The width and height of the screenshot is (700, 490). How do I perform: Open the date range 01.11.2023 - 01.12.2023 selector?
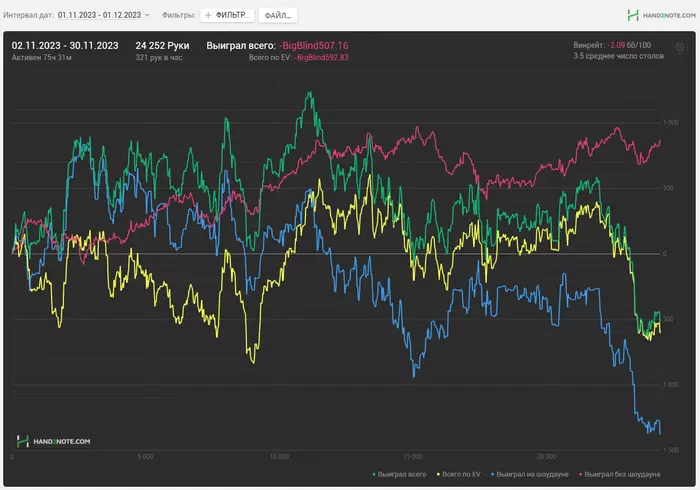[x=99, y=16]
